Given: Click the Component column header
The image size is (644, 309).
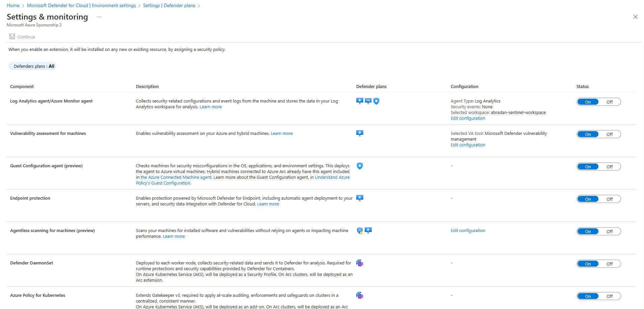Looking at the screenshot, I should coord(22,86).
